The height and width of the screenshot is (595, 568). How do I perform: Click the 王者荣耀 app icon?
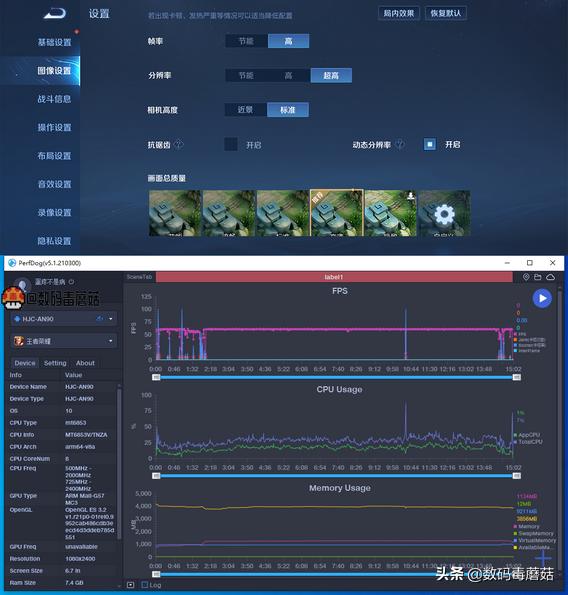[x=19, y=341]
